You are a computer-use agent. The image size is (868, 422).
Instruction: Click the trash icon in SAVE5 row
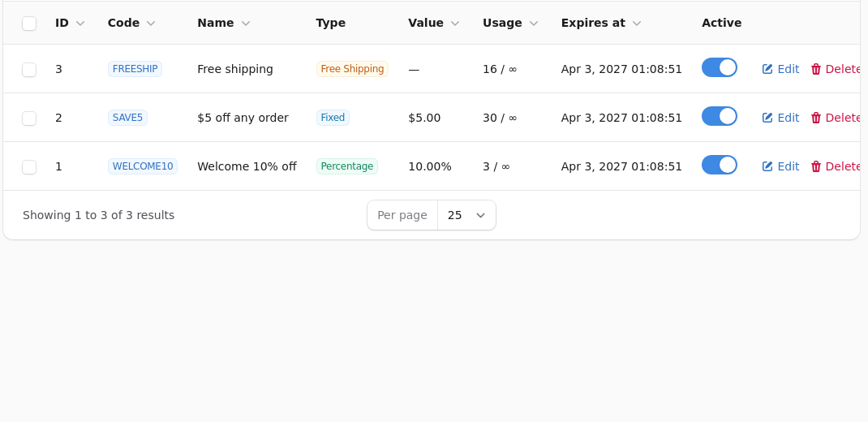point(816,118)
